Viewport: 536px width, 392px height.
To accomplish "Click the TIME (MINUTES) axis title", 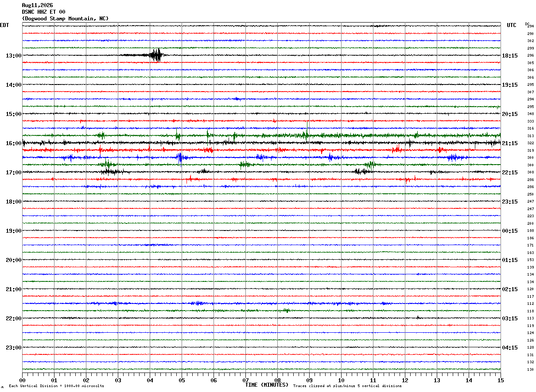I will (267, 385).
